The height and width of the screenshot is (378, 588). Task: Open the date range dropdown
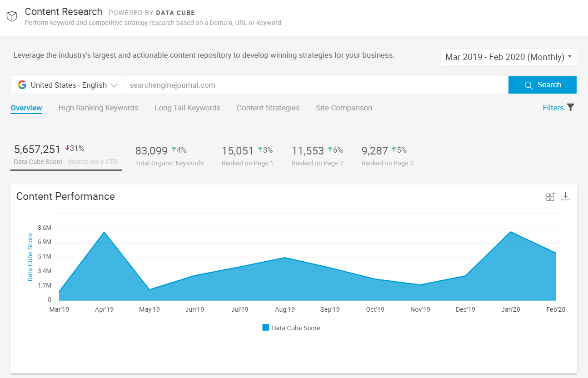click(508, 57)
